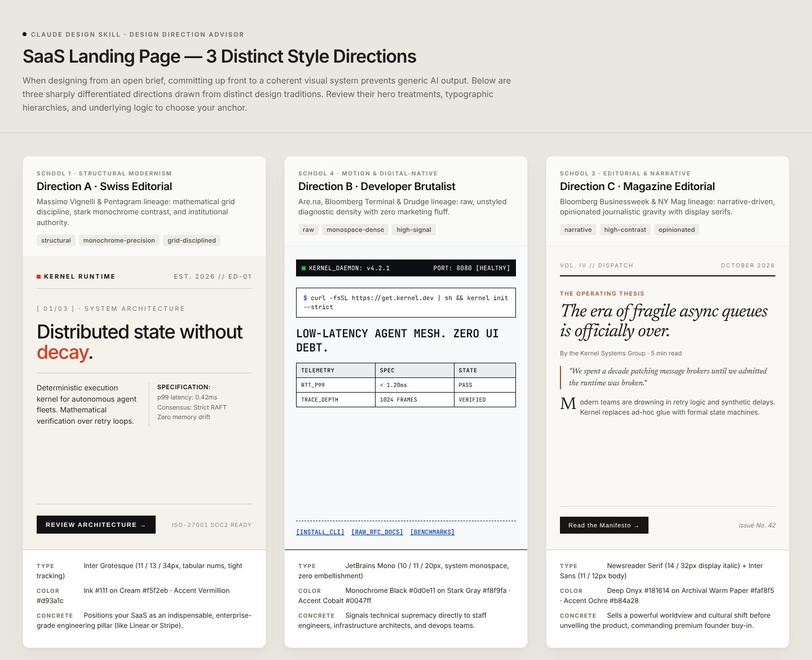Click the 'RTT_P99' table cell
The height and width of the screenshot is (660, 812).
pyautogui.click(x=336, y=385)
